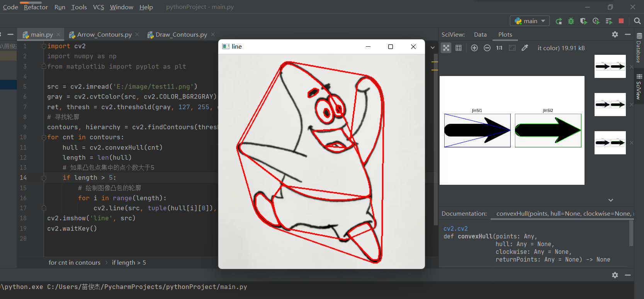644x299 pixels.
Task: Hide the SciView panel with minus icon
Action: click(x=628, y=34)
